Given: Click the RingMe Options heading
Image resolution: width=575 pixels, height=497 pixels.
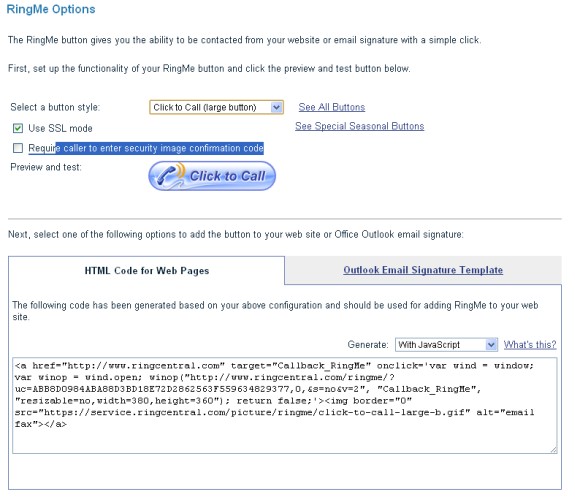Looking at the screenshot, I should coord(51,9).
